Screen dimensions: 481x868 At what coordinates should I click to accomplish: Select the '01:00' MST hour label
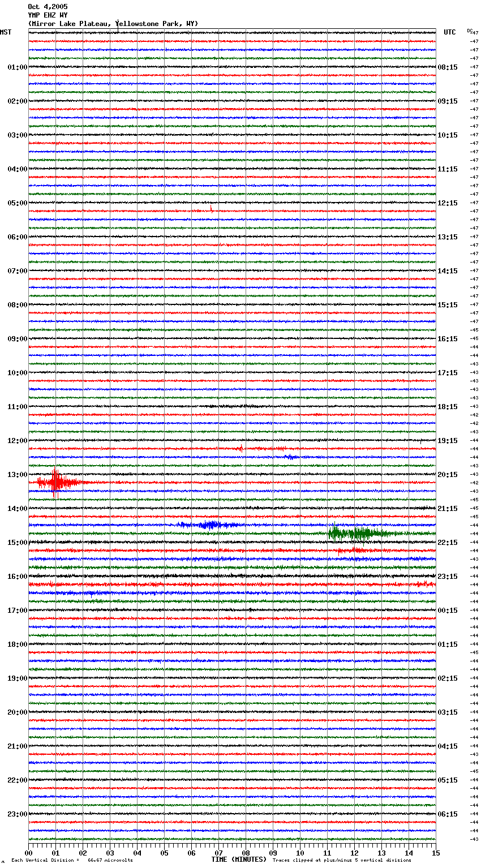pos(18,67)
